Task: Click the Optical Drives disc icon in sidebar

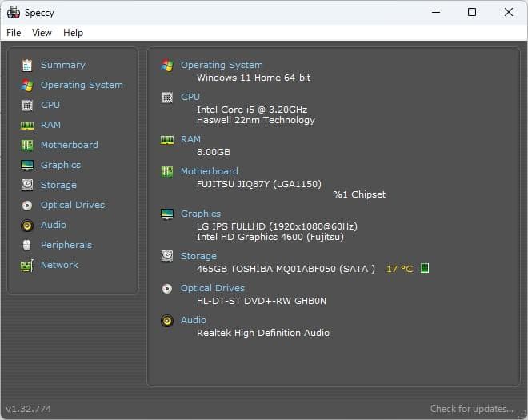Action: [27, 205]
